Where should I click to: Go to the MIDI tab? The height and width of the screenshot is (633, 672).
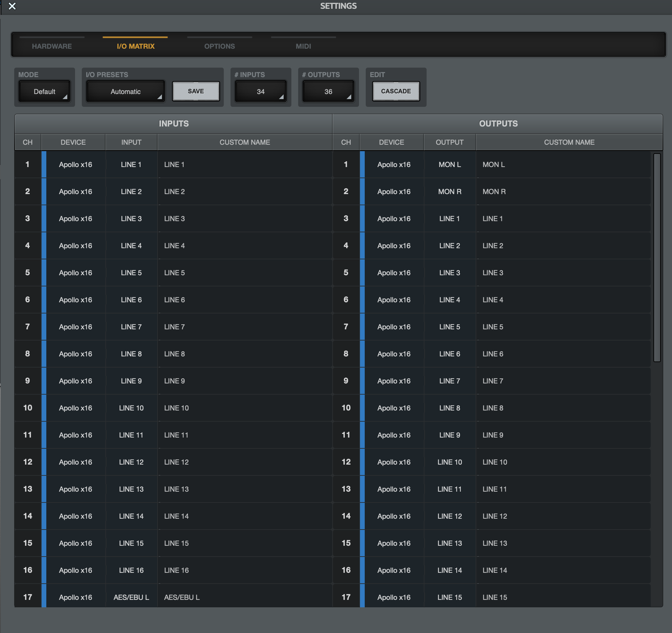pos(303,46)
